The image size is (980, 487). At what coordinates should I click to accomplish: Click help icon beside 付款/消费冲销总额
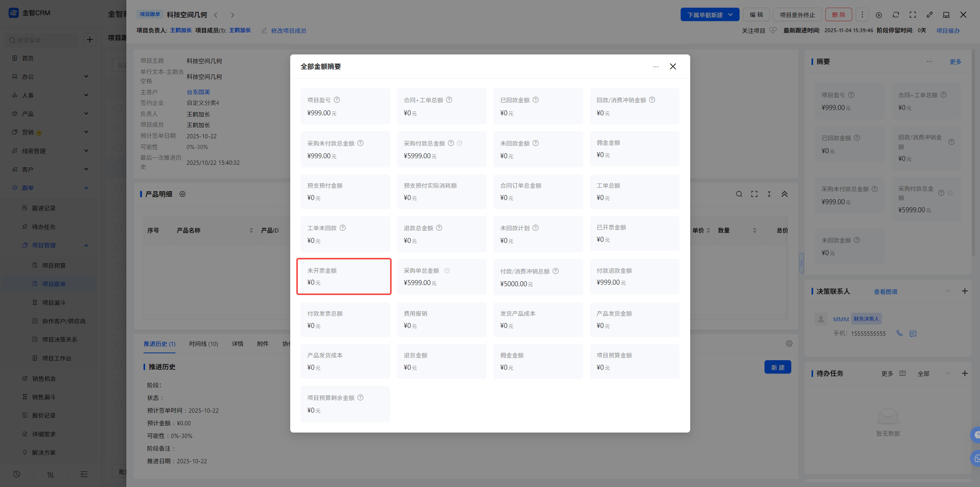pos(555,271)
